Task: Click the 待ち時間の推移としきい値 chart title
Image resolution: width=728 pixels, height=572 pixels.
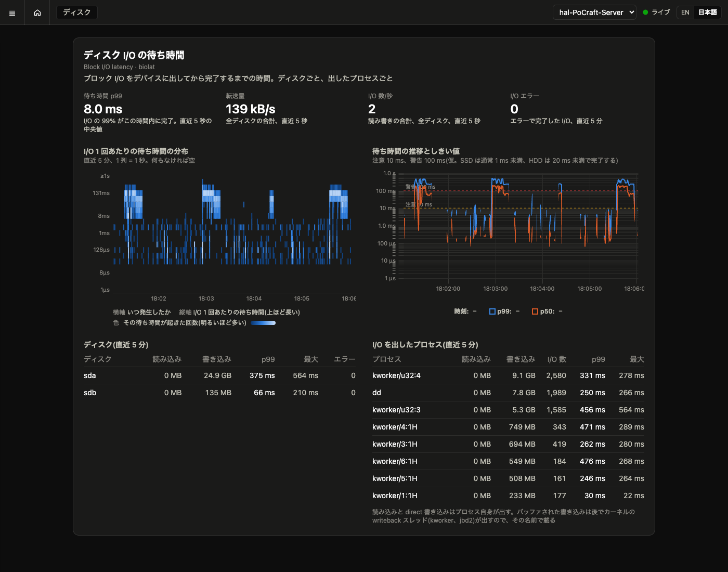Action: [x=416, y=151]
